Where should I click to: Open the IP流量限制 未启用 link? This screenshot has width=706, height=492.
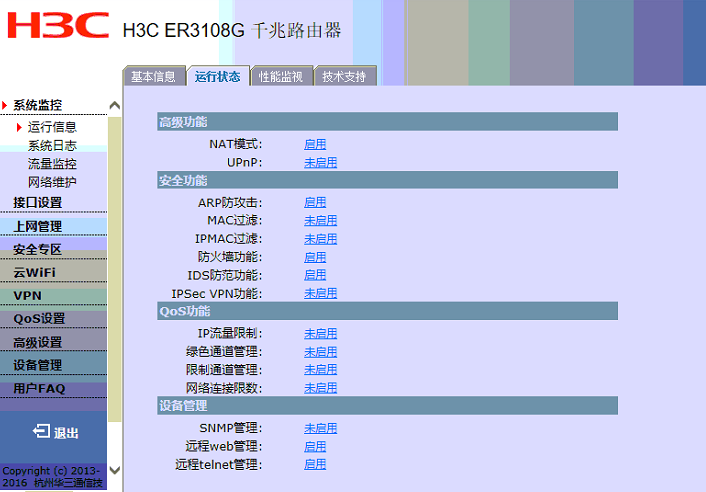(321, 334)
